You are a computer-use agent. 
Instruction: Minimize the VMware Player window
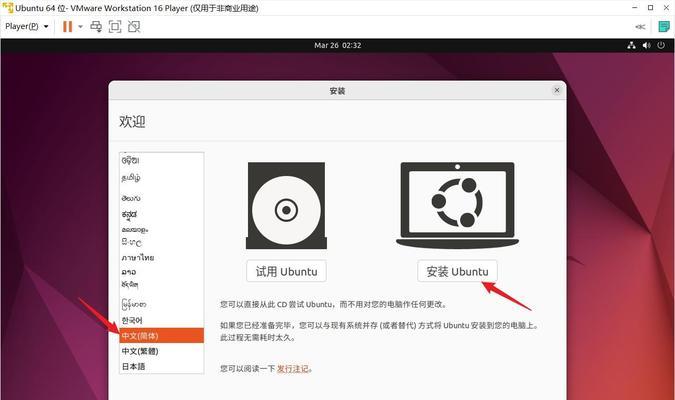635,8
